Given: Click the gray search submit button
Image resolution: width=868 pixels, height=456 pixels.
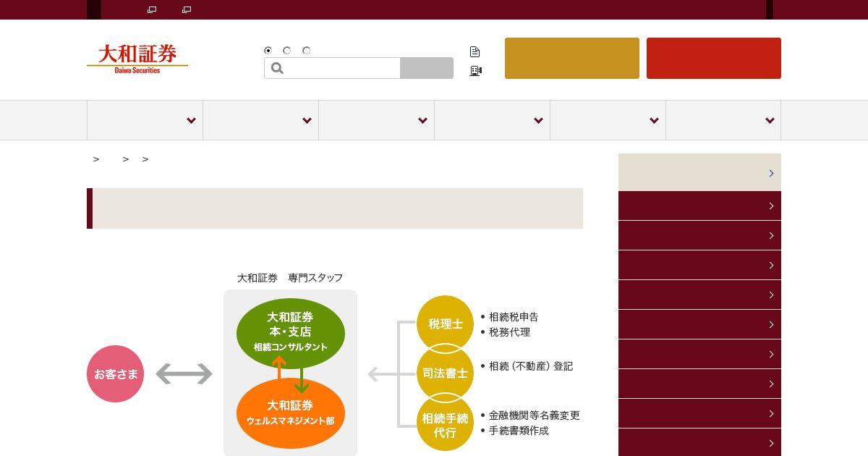Looking at the screenshot, I should [427, 68].
